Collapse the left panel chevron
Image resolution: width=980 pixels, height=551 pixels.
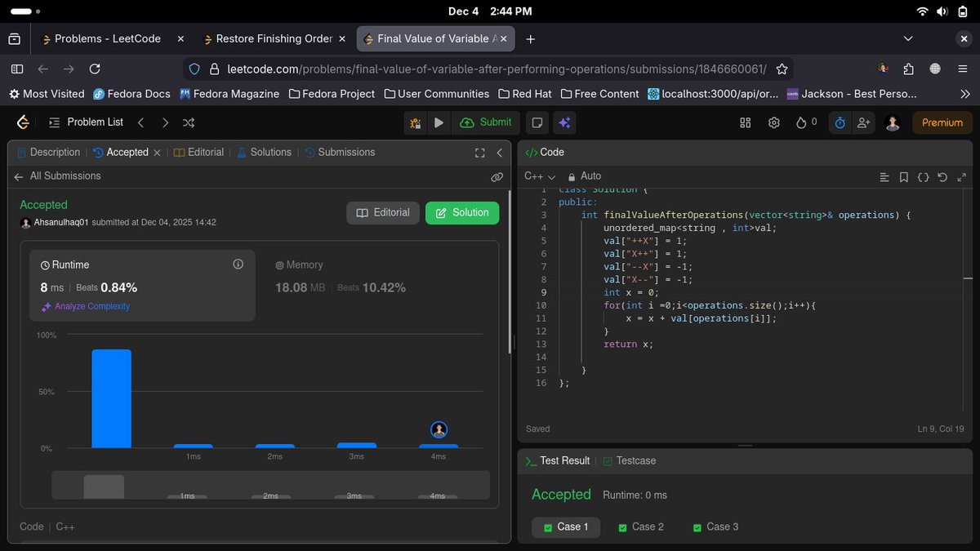(499, 153)
